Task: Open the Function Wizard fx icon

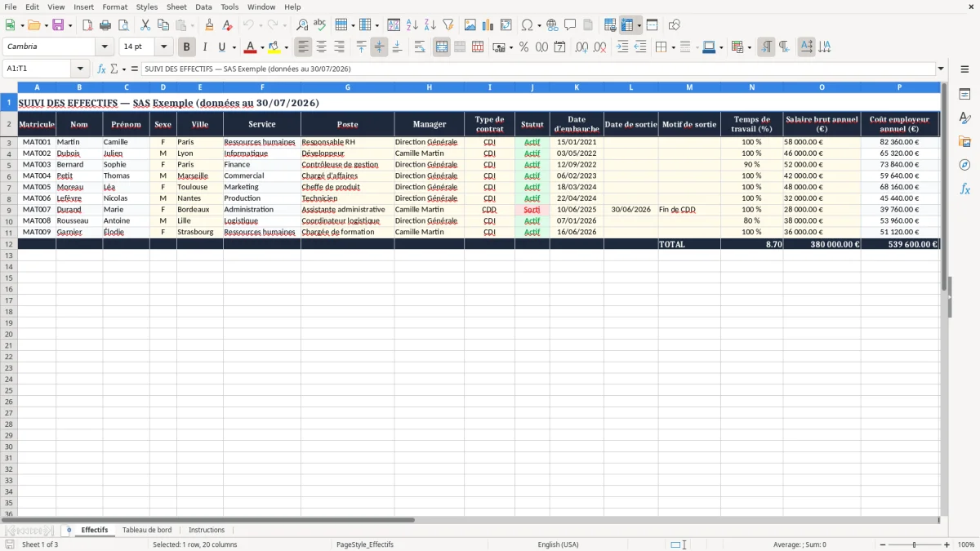Action: click(x=102, y=69)
